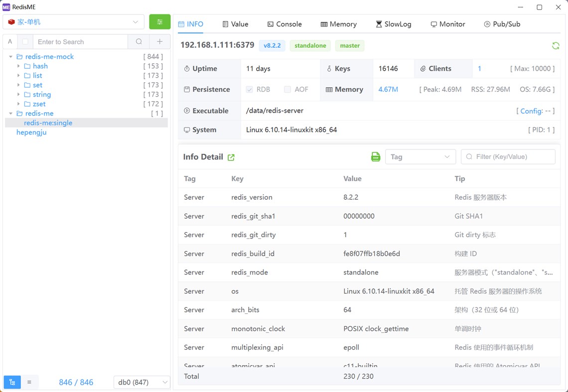
Task: Click the Config link in Executable row
Action: coord(532,111)
